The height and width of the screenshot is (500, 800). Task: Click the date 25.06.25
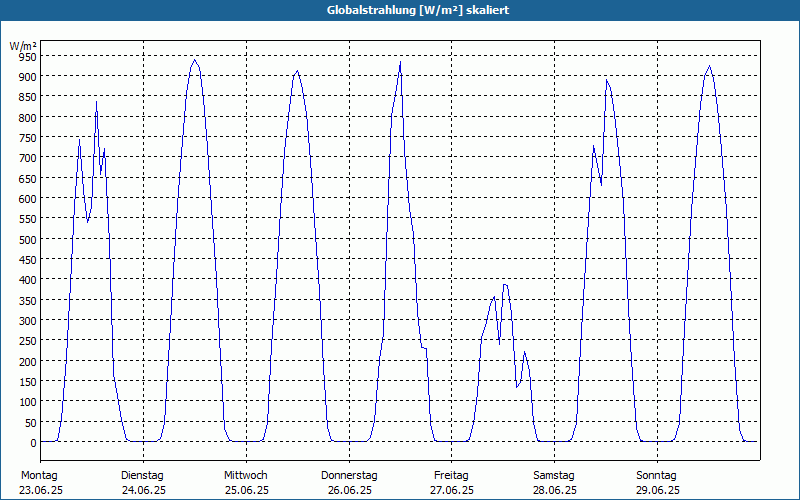click(247, 490)
